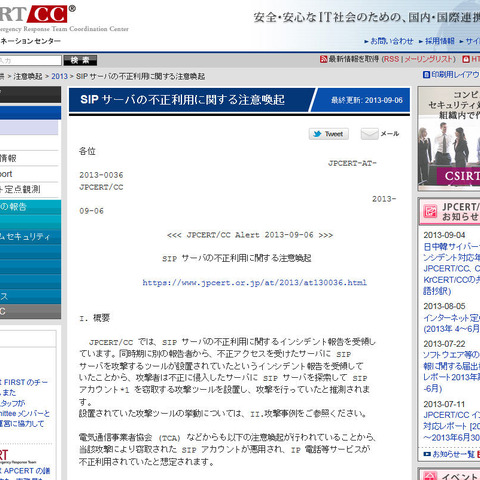This screenshot has height=480, width=480.
Task: Click the 2013-0036 text line
Action: 101,175
